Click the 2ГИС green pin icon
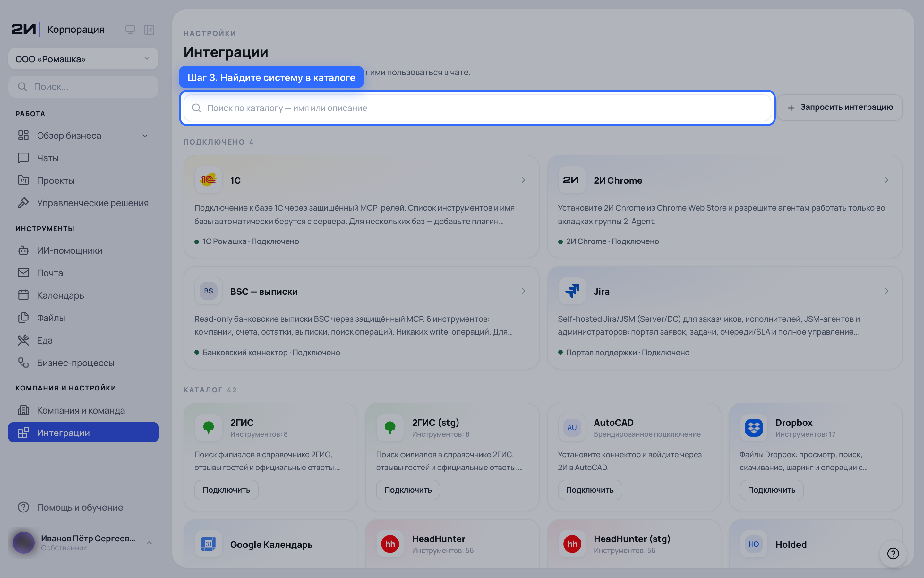 [x=208, y=427]
